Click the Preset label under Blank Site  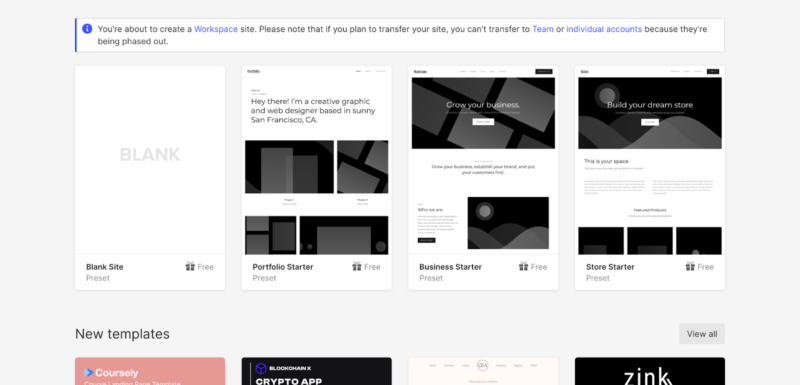(x=98, y=278)
